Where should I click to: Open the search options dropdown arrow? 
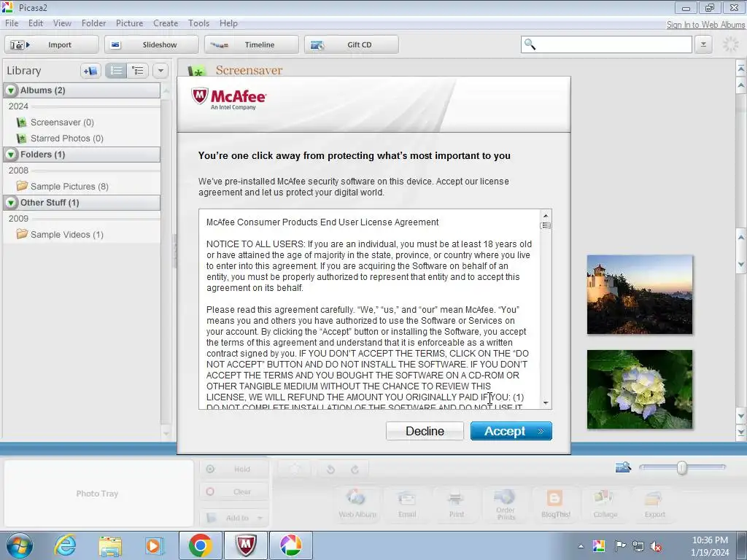(703, 44)
